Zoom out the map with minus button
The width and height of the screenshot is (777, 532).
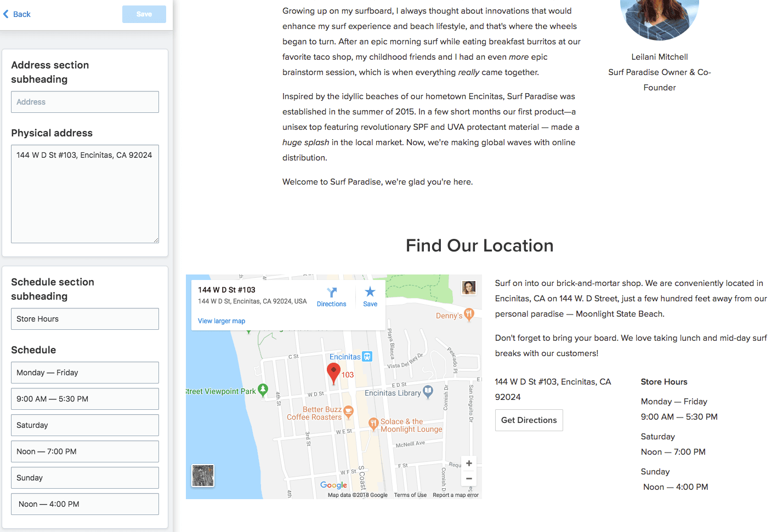pos(469,478)
